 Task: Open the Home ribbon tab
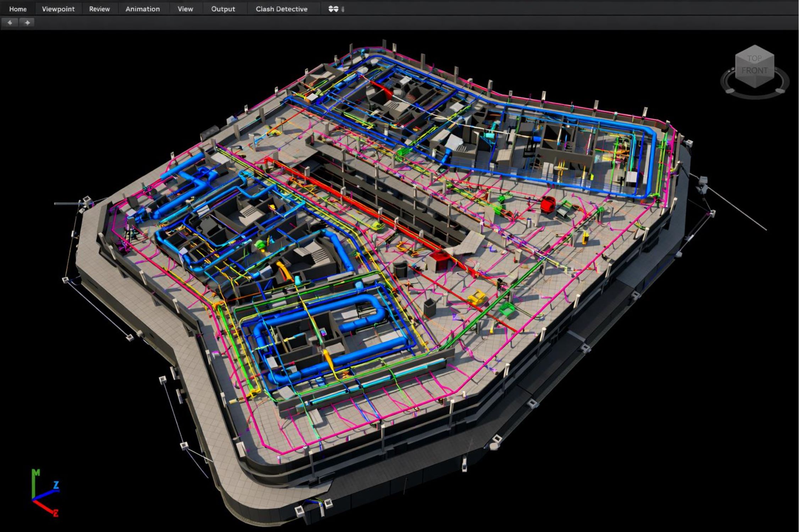pos(18,9)
